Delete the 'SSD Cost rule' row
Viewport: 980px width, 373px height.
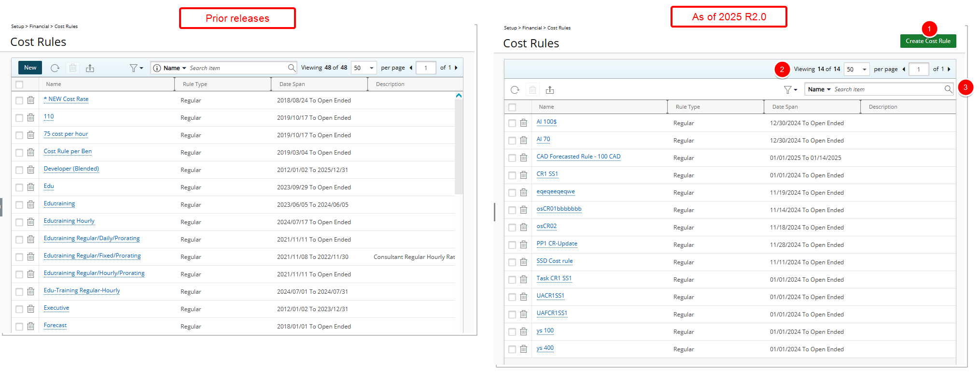click(523, 262)
